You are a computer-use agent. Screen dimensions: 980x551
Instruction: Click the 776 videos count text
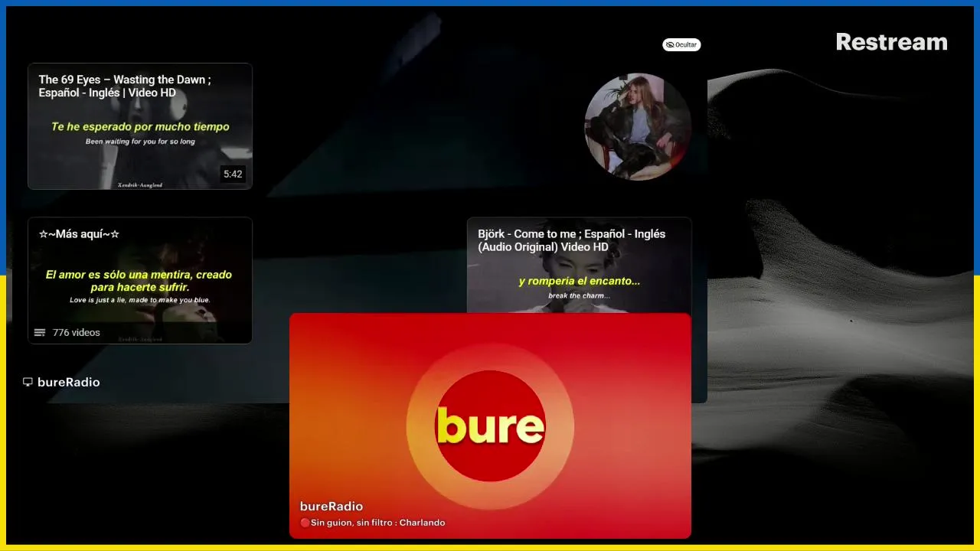(77, 332)
